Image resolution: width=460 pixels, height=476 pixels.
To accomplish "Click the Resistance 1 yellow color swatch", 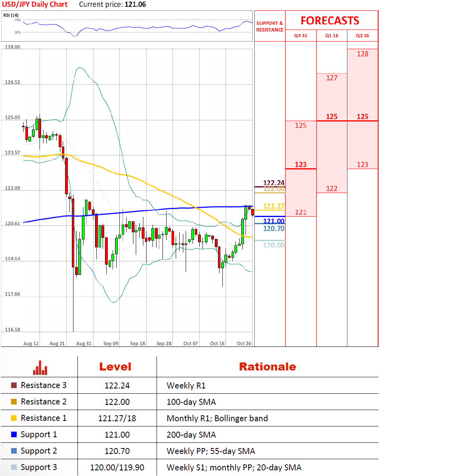I will pyautogui.click(x=14, y=418).
